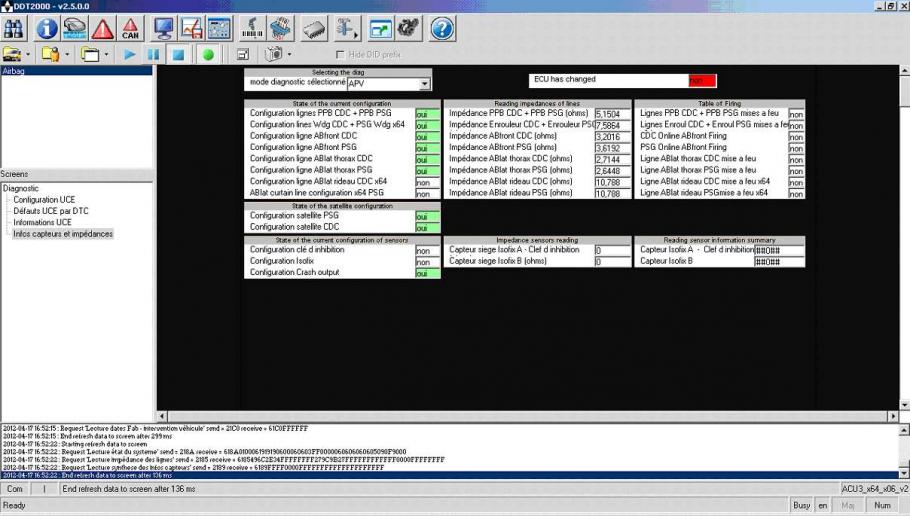Toggle the Hide DID prefix checkbox

click(x=342, y=54)
